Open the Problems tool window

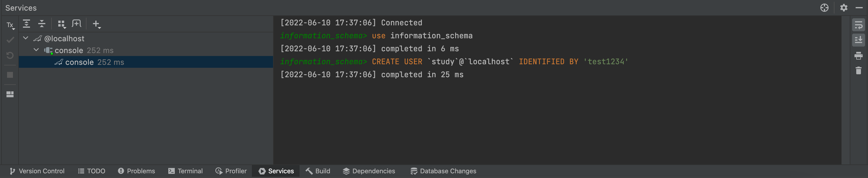pyautogui.click(x=137, y=171)
